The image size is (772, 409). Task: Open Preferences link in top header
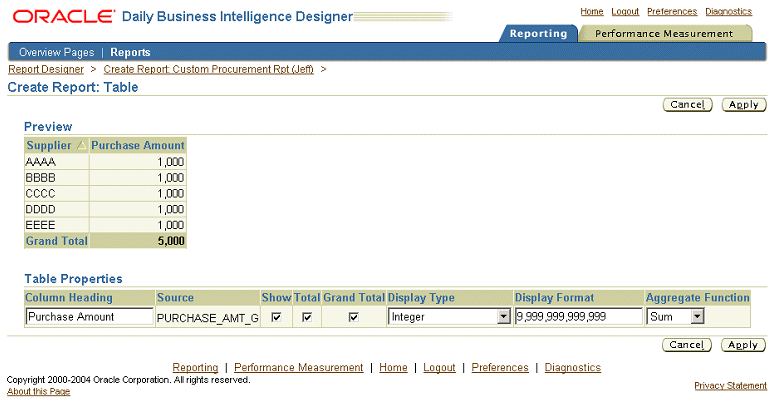pyautogui.click(x=672, y=11)
